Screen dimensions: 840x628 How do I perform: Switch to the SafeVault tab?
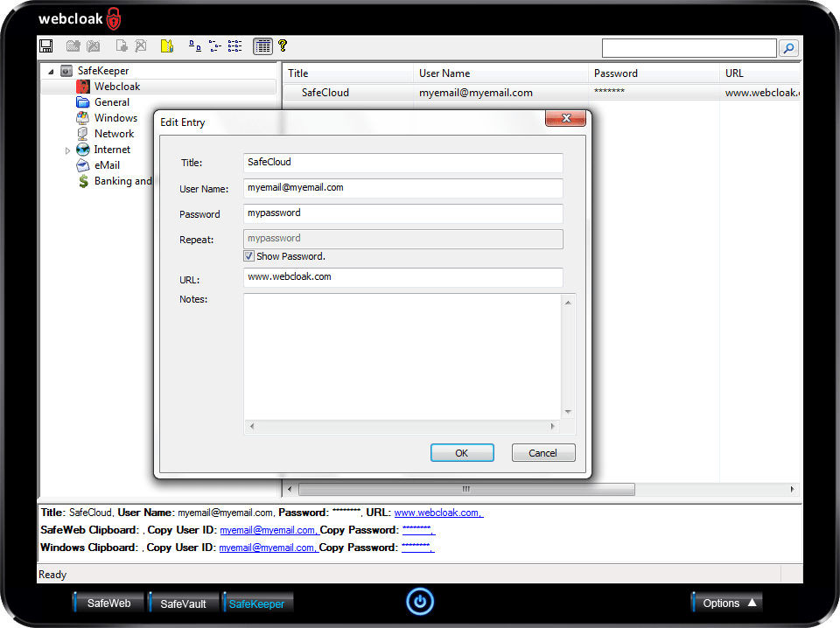click(183, 603)
